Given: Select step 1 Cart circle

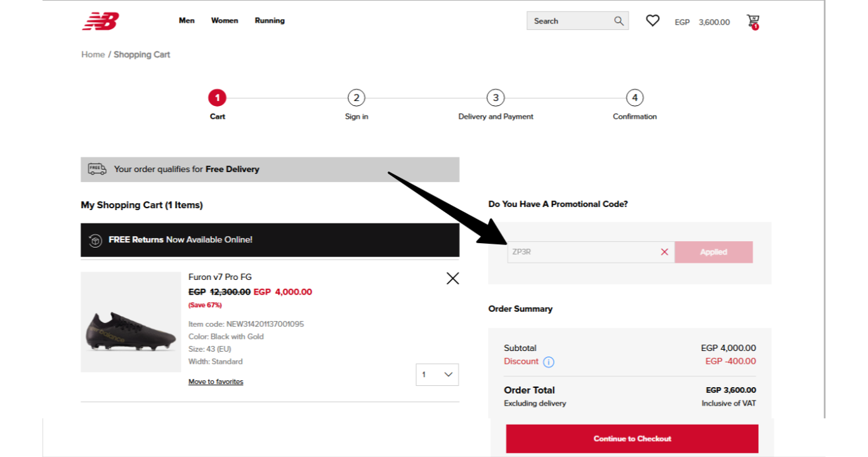Looking at the screenshot, I should (217, 98).
